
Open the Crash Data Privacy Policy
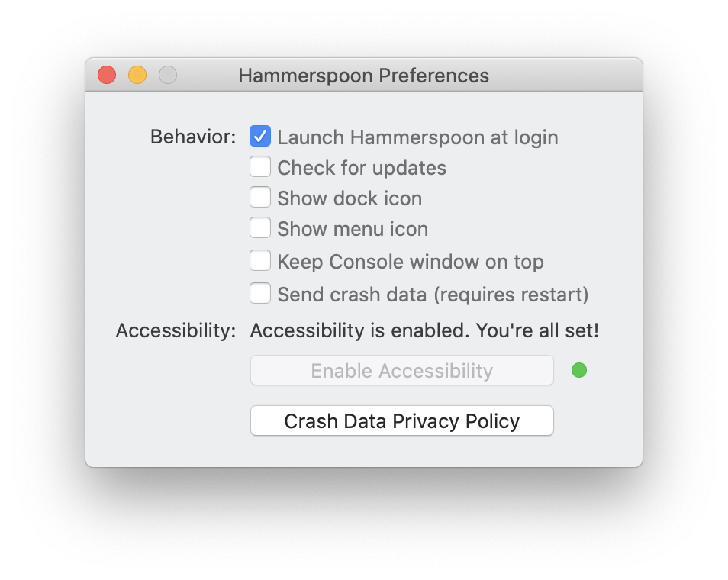point(401,421)
